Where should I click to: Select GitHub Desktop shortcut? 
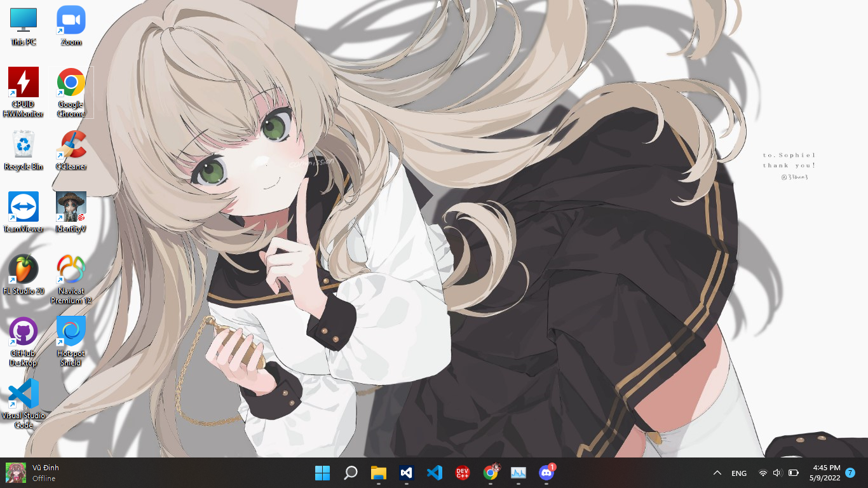(24, 341)
